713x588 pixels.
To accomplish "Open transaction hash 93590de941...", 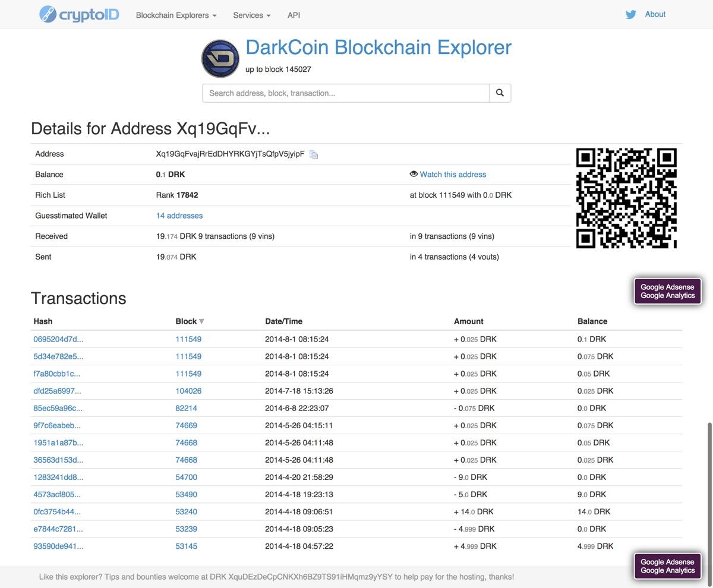I will tap(58, 546).
